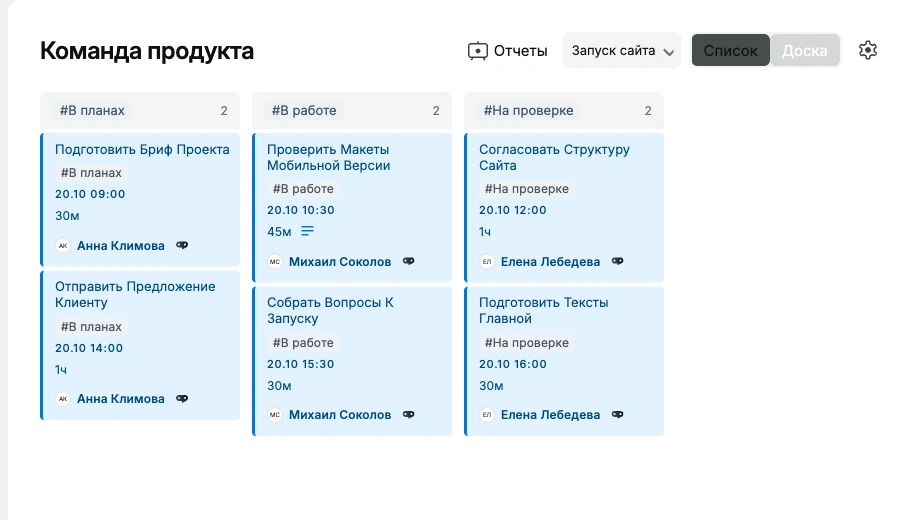This screenshot has width=912, height=520.
Task: Click 1ч duration on Согласовать Структуру Сайта card
Action: 485,232
